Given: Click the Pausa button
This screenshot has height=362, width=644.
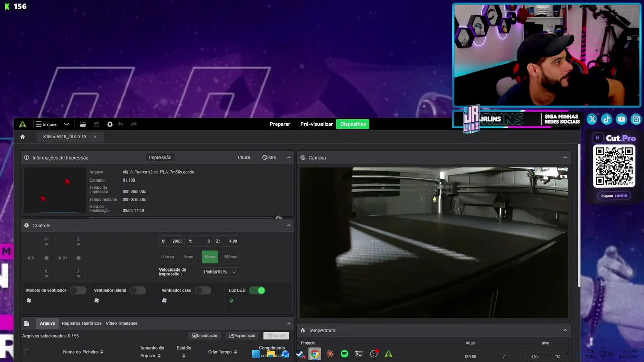Looking at the screenshot, I should click(x=244, y=157).
